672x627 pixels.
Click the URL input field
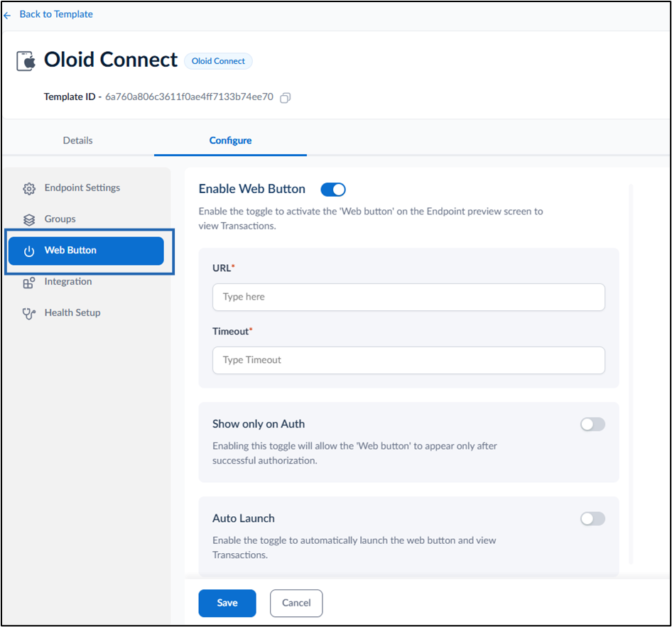[408, 297]
